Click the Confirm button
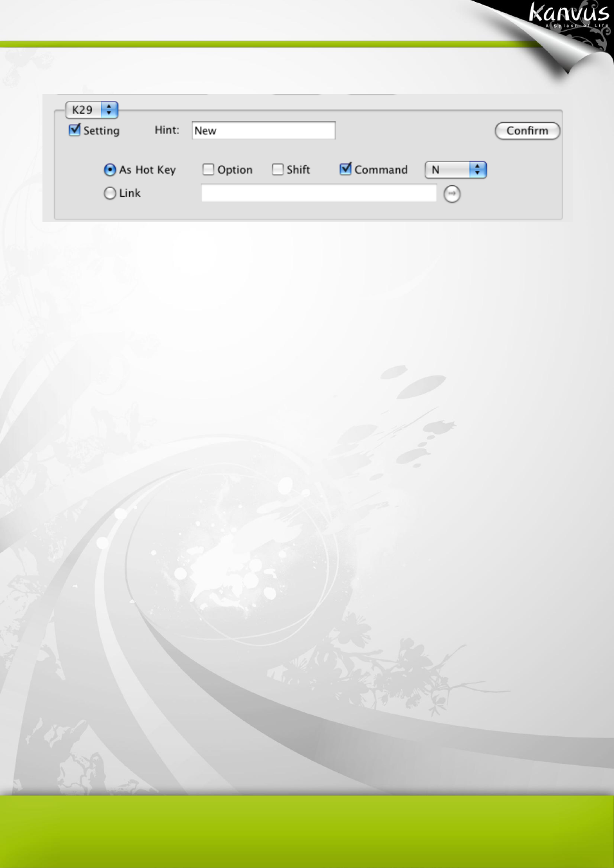The width and height of the screenshot is (614, 868). pos(527,131)
